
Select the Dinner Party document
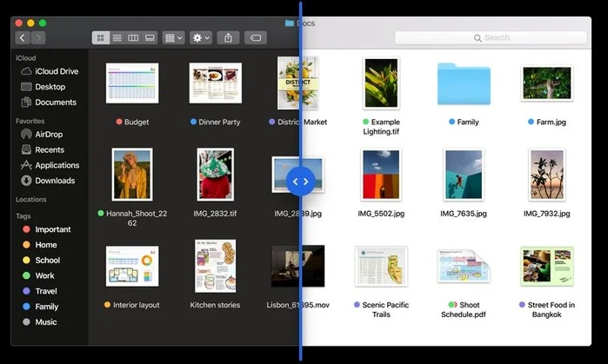(x=215, y=83)
